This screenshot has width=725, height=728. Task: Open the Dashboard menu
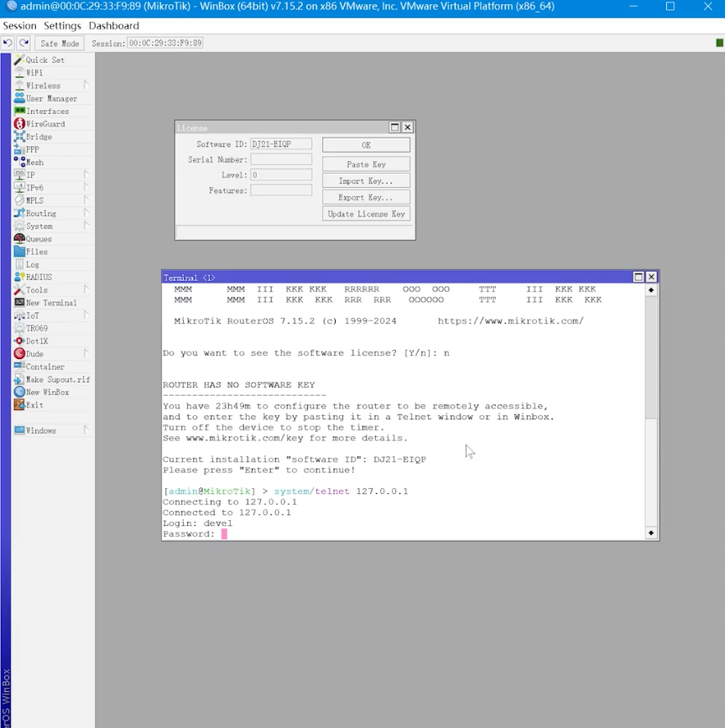tap(114, 25)
